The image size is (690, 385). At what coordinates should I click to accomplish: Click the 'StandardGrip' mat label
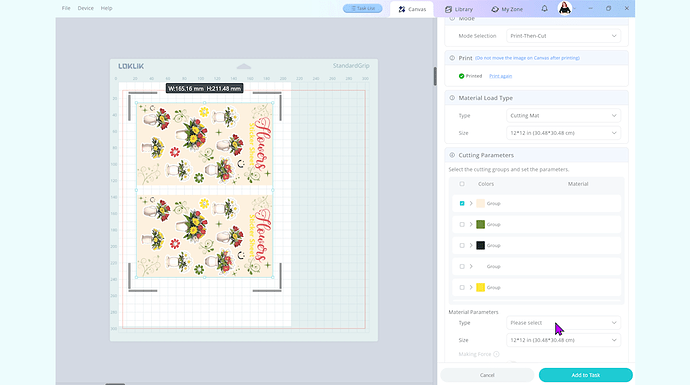click(x=351, y=66)
